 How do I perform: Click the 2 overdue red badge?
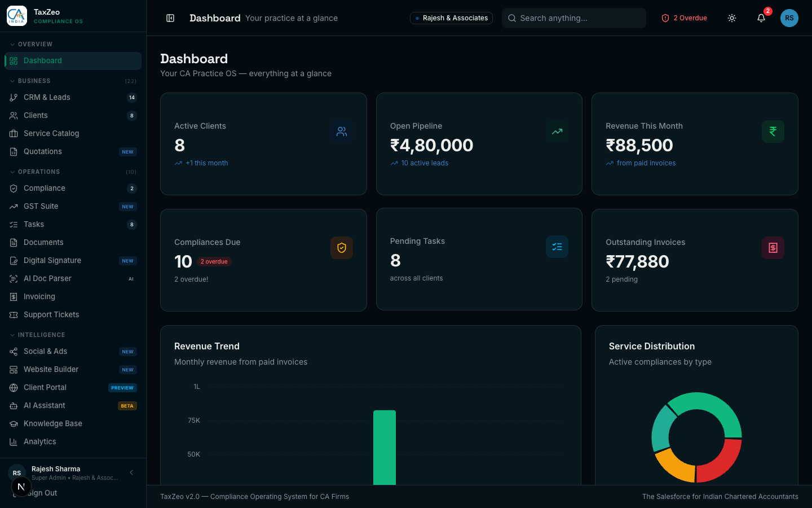[214, 262]
